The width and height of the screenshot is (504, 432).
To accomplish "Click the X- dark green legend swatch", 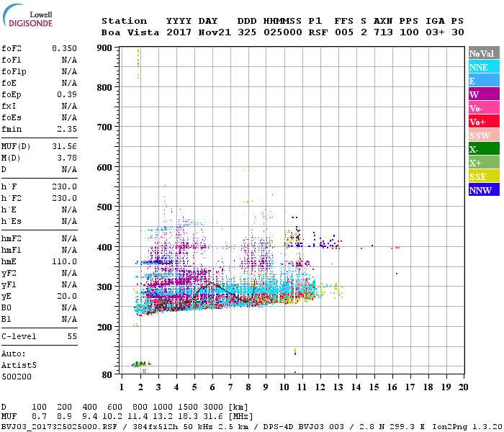I will pos(484,149).
